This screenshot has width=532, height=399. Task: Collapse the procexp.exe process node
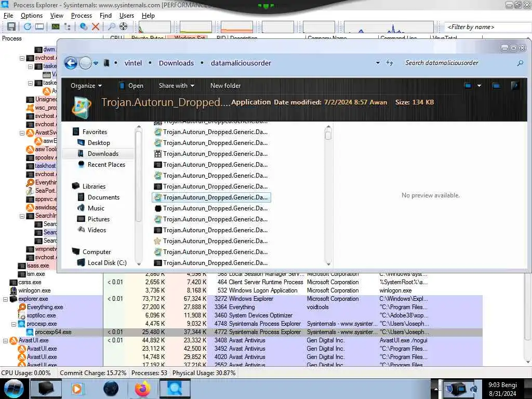click(x=14, y=324)
